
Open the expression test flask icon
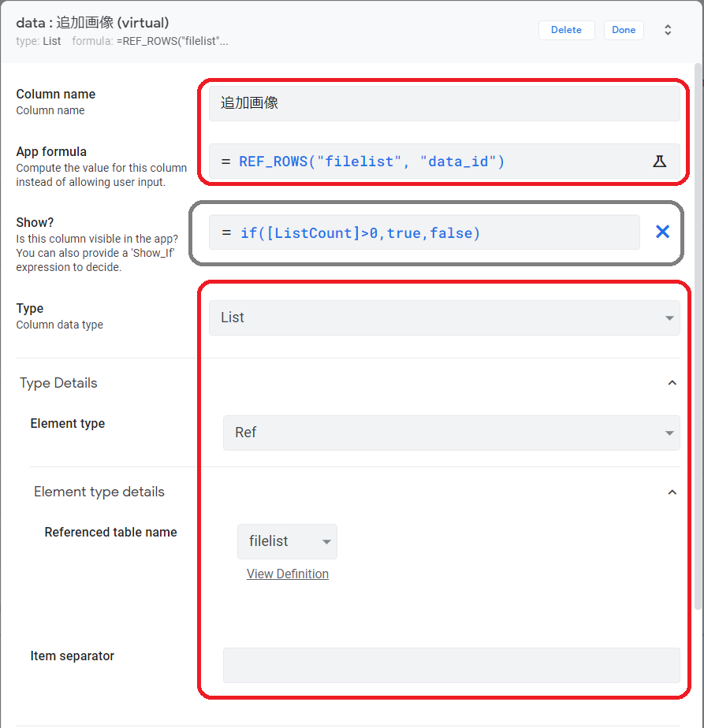click(659, 162)
